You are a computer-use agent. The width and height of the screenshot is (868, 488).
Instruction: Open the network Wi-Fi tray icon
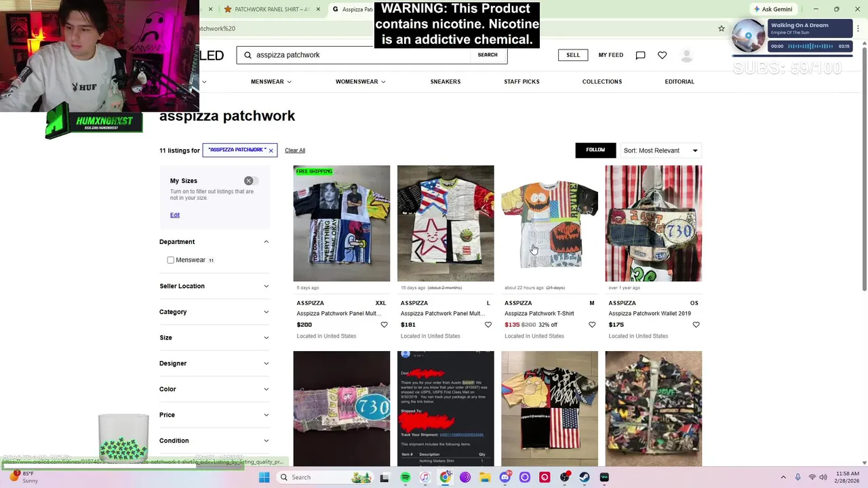point(812,477)
